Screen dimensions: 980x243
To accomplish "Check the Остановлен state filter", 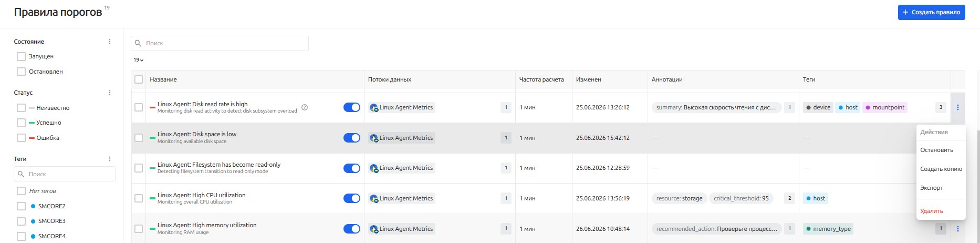I will tap(21, 72).
